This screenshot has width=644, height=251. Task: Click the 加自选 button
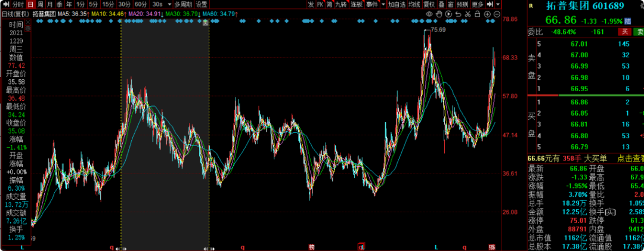[x=396, y=4]
